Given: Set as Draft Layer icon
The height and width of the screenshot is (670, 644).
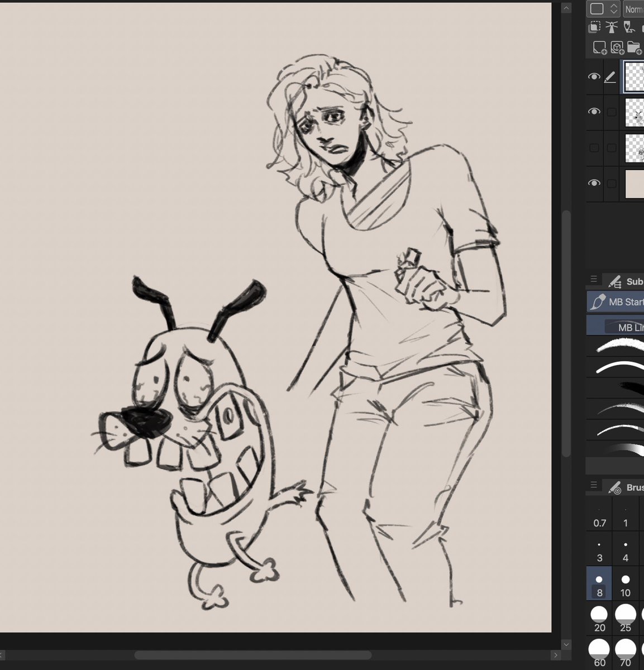Looking at the screenshot, I should (629, 26).
